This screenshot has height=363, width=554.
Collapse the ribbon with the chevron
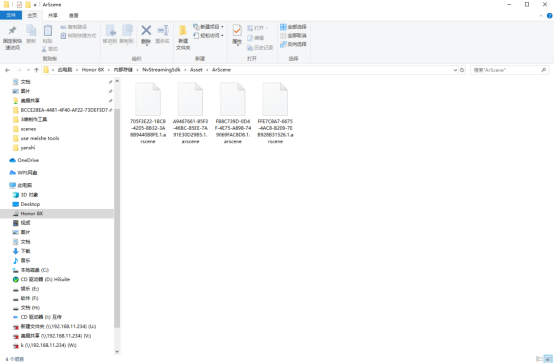[541, 16]
